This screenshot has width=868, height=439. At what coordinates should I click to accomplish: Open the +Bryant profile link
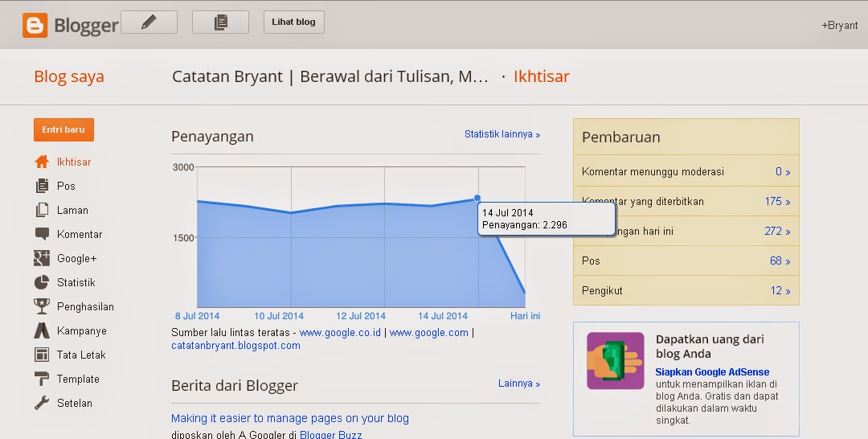840,26
